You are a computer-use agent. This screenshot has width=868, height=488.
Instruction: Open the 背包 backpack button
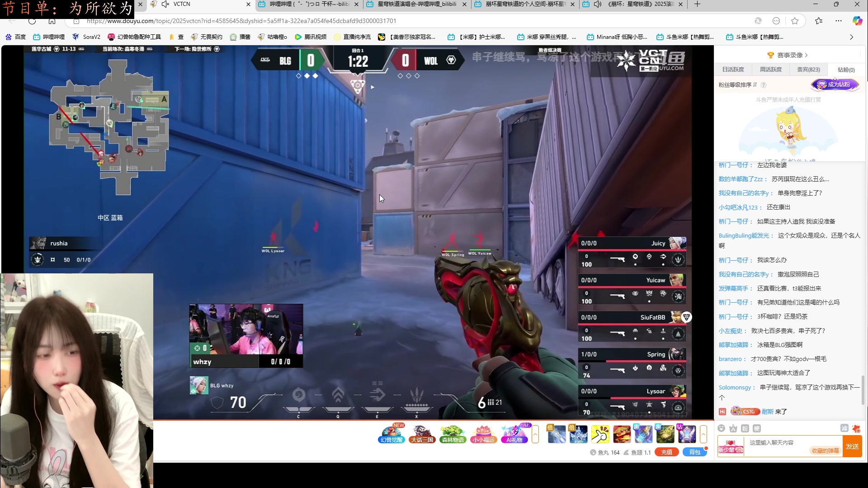click(x=694, y=452)
